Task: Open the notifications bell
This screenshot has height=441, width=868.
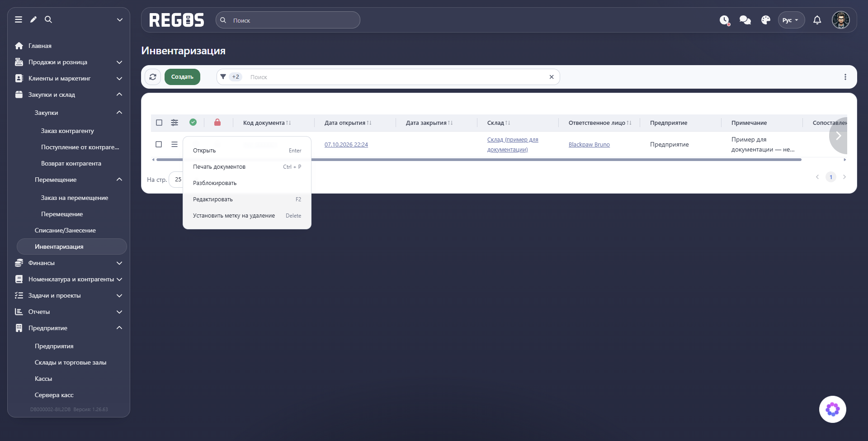Action: pyautogui.click(x=817, y=20)
